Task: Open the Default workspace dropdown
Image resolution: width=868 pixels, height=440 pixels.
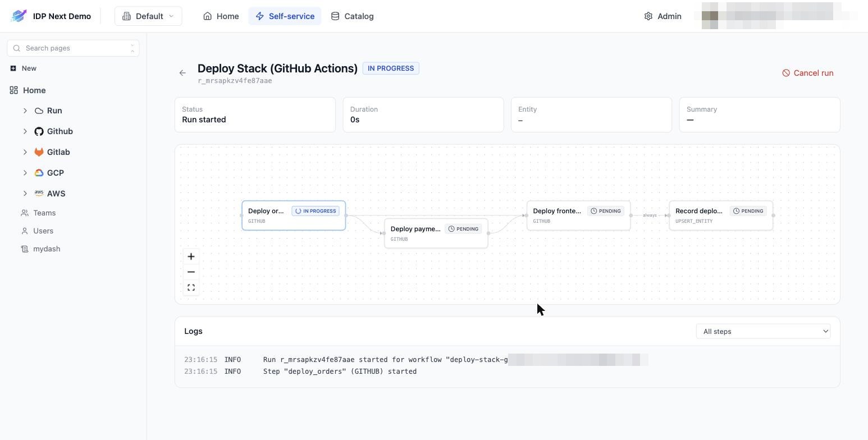Action: (x=148, y=16)
